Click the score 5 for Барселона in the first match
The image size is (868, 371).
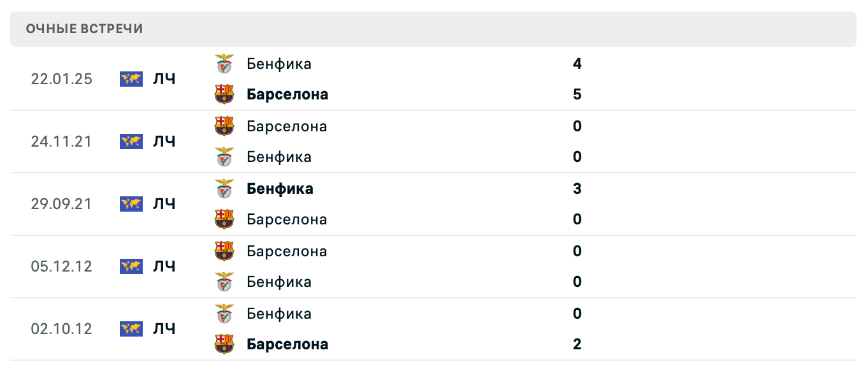point(576,94)
